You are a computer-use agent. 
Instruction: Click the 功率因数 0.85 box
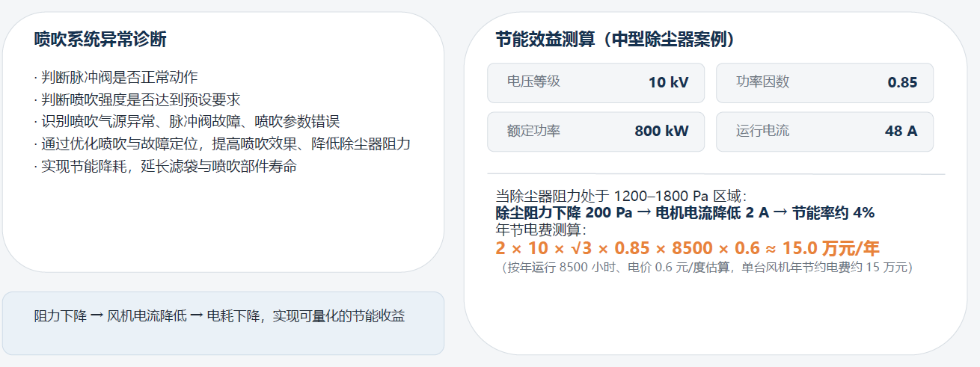click(824, 82)
